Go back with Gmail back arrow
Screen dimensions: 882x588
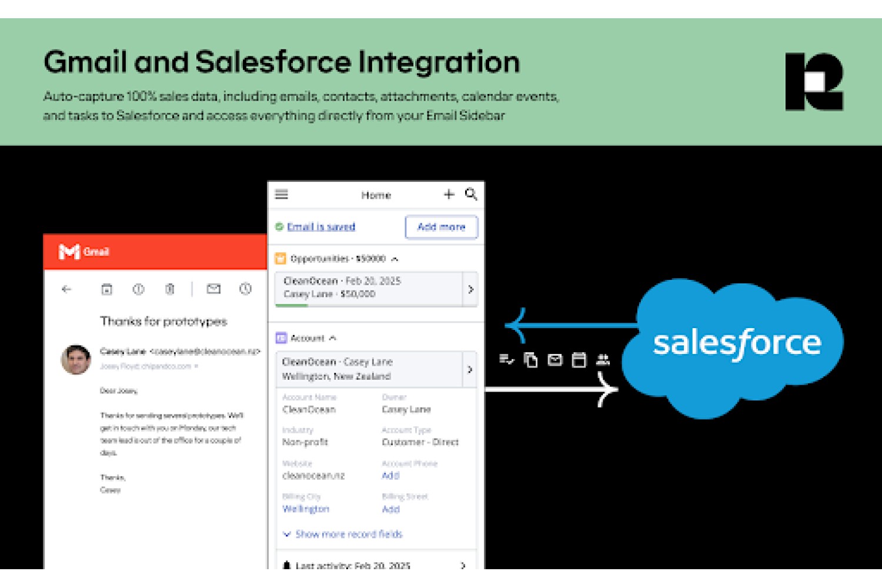(66, 289)
